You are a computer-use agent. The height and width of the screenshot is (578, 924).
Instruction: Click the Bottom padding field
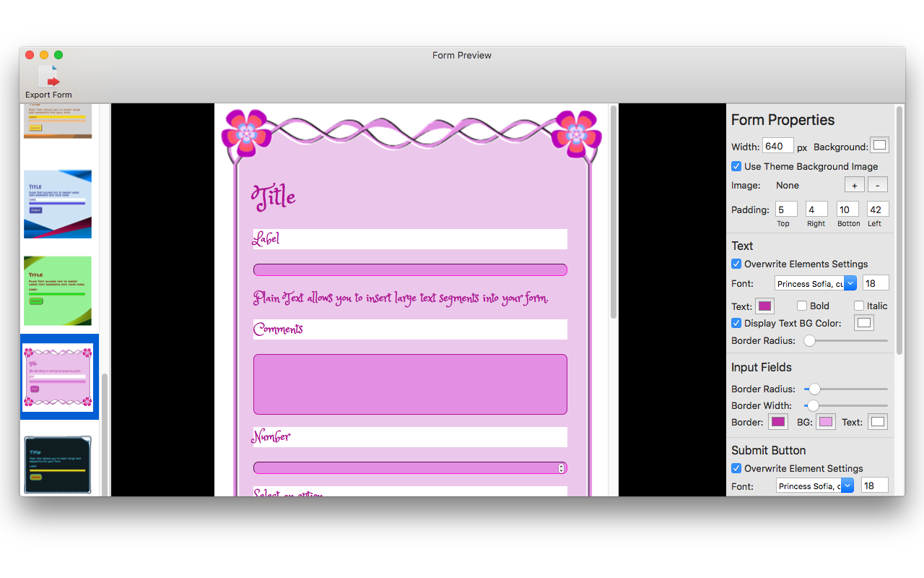point(847,210)
